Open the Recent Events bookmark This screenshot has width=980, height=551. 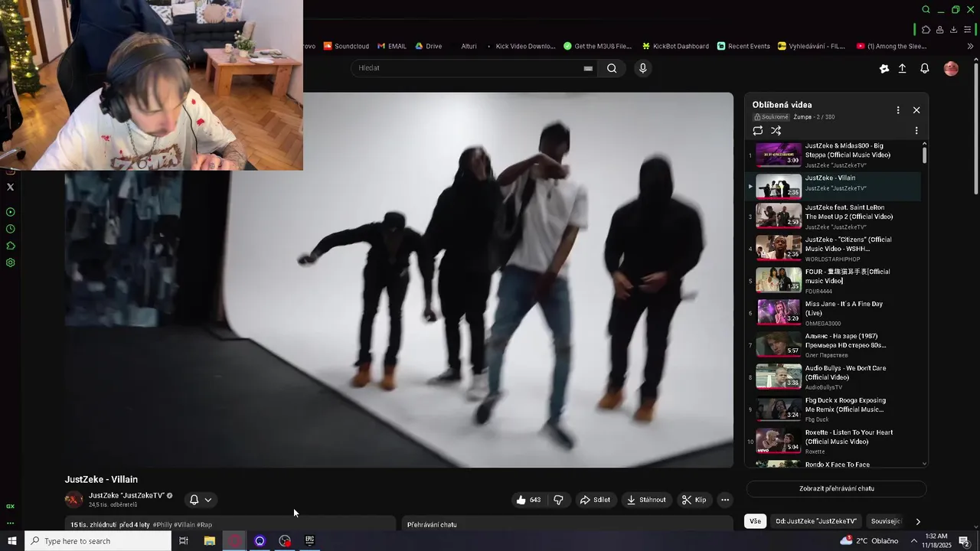point(743,46)
